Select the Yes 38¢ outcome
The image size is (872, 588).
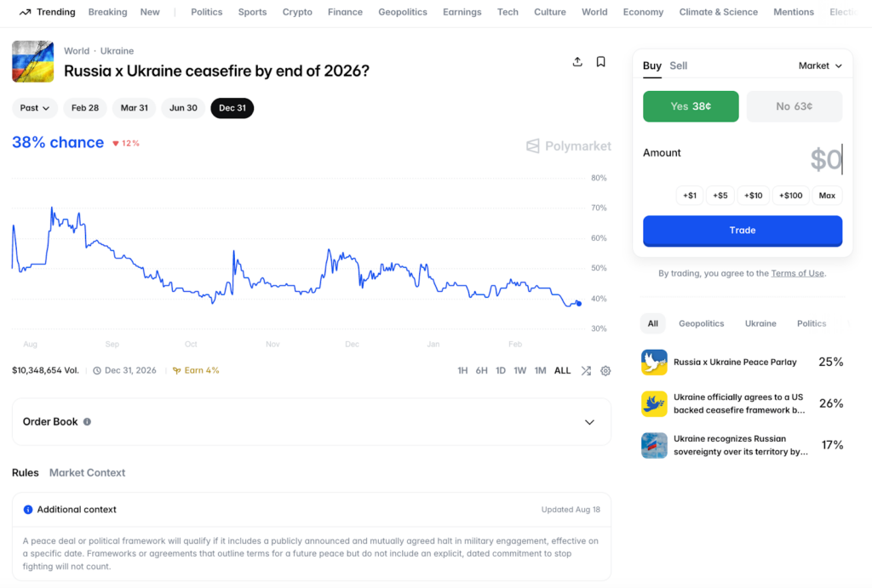tap(691, 106)
